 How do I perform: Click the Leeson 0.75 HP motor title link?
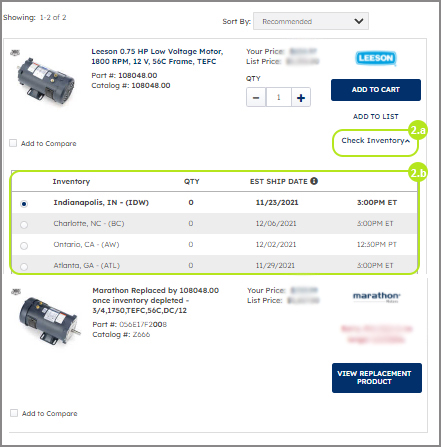[157, 56]
